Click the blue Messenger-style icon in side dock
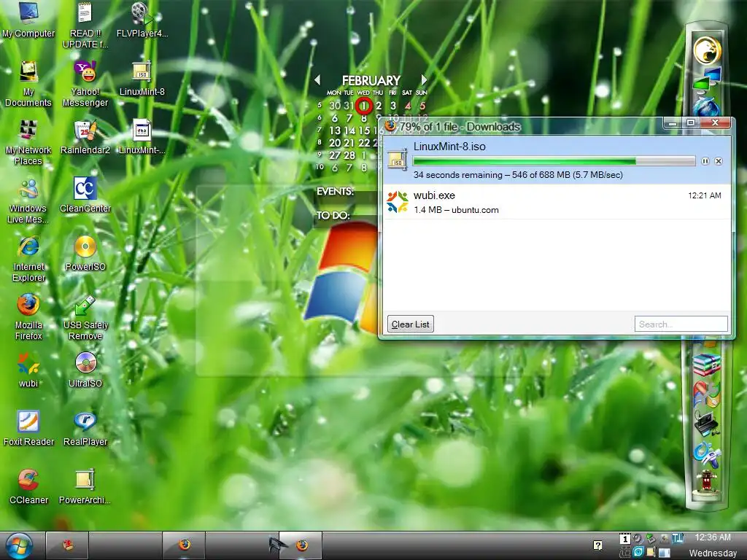The height and width of the screenshot is (560, 747). (707, 454)
